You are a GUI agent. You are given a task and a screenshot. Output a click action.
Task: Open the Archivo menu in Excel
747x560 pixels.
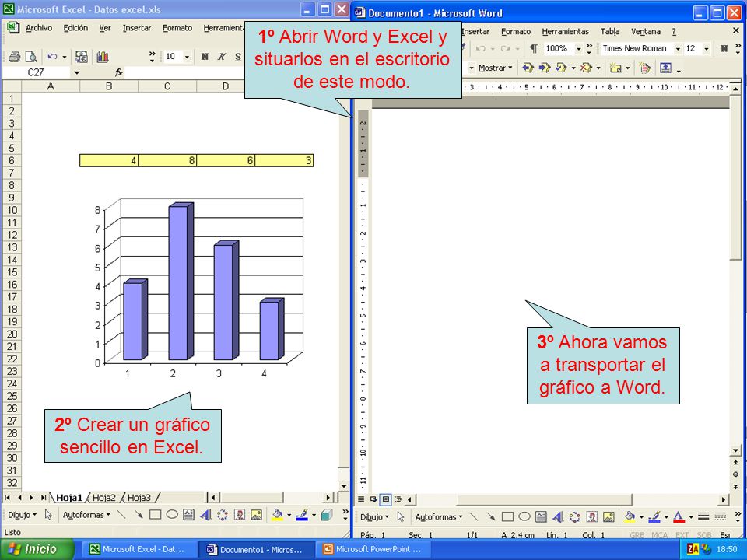(x=39, y=28)
